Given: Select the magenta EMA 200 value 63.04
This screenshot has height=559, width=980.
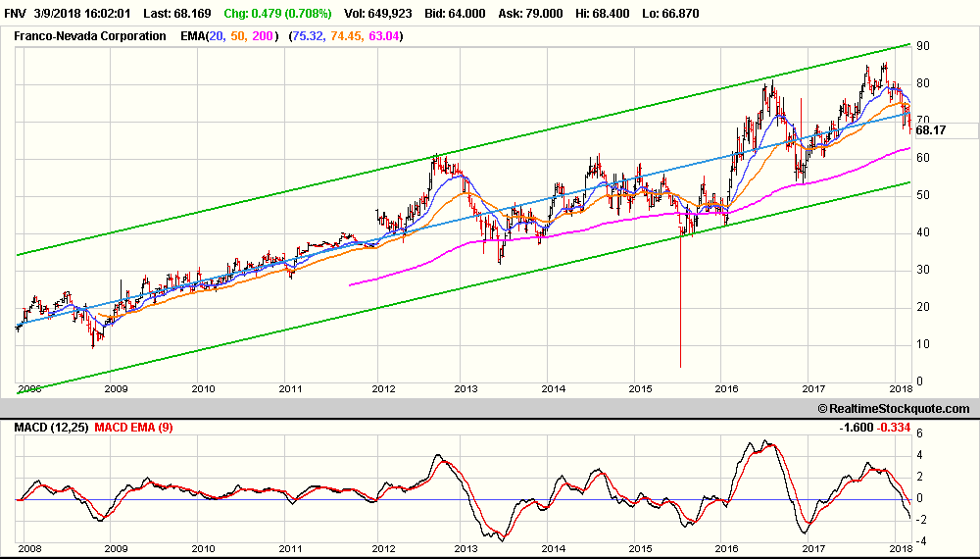Looking at the screenshot, I should click(383, 36).
